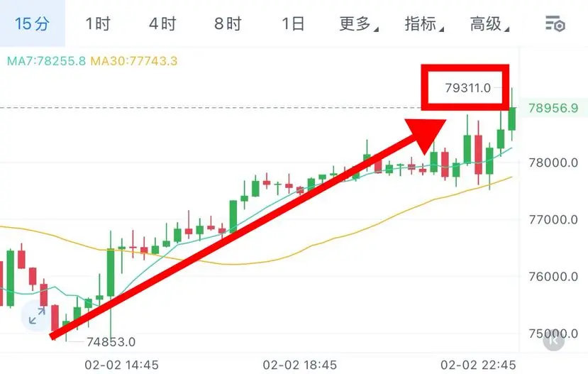Click the 78000.0 price axis level
This screenshot has width=588, height=374.
pos(553,163)
